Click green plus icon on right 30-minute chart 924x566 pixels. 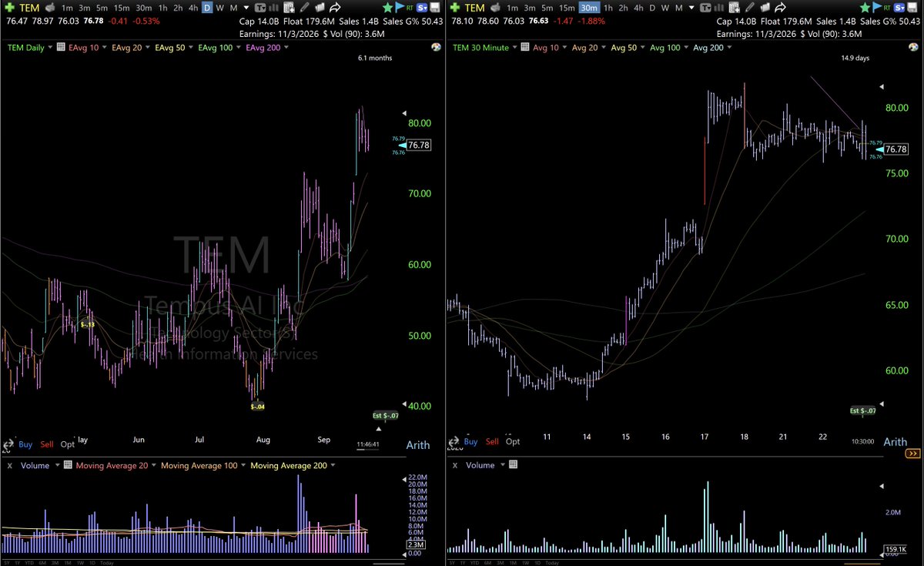[454, 8]
